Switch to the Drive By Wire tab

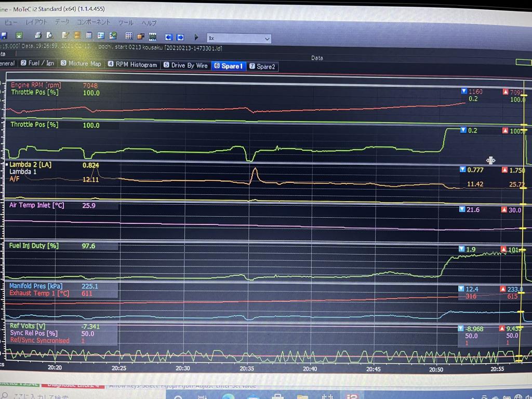coord(185,65)
